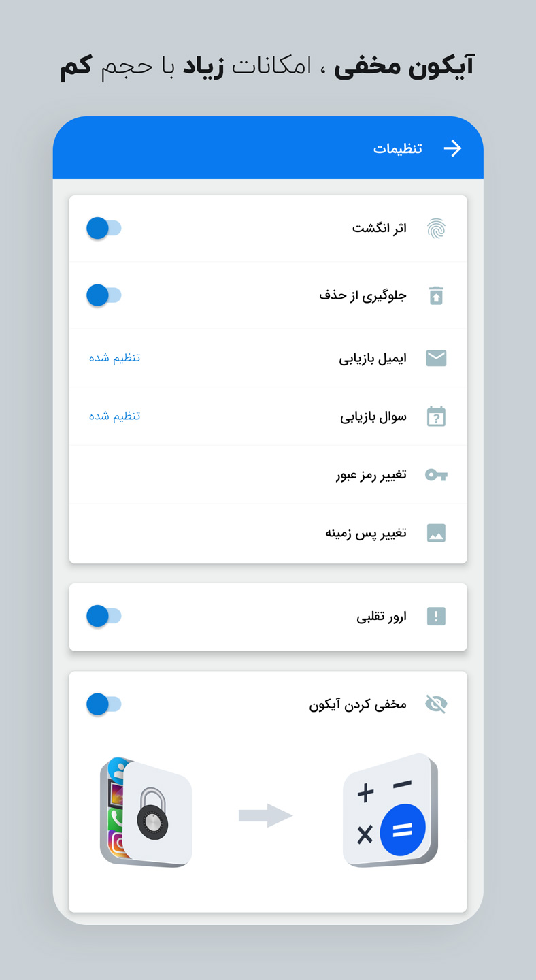Click the trash icon beside جلوگیری از حذف
Screen dimensions: 536x980
click(436, 295)
